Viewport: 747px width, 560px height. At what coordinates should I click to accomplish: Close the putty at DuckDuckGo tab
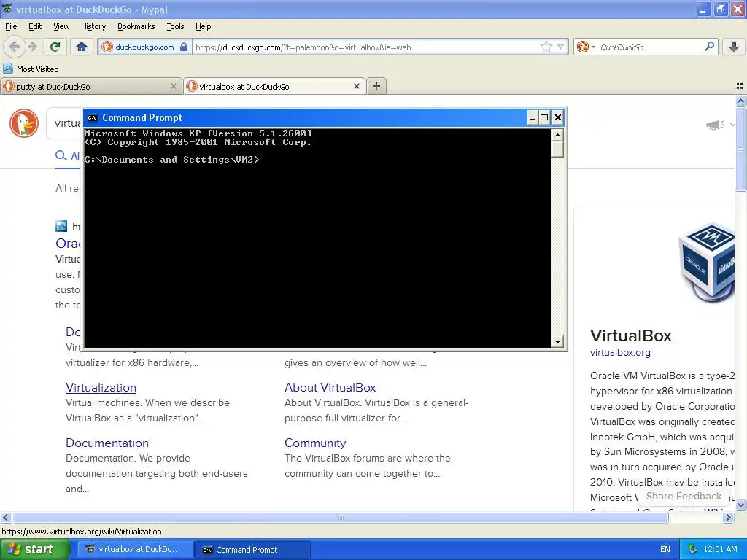[x=174, y=86]
